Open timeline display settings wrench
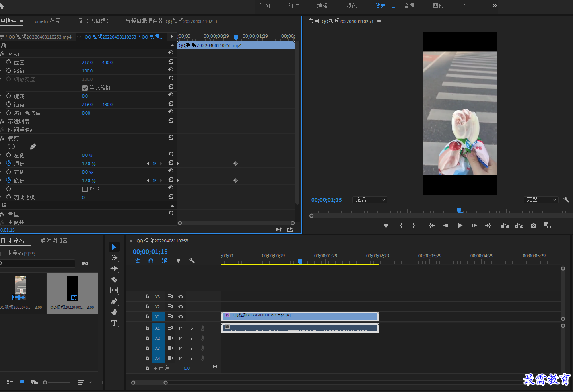This screenshot has height=392, width=573. point(192,261)
